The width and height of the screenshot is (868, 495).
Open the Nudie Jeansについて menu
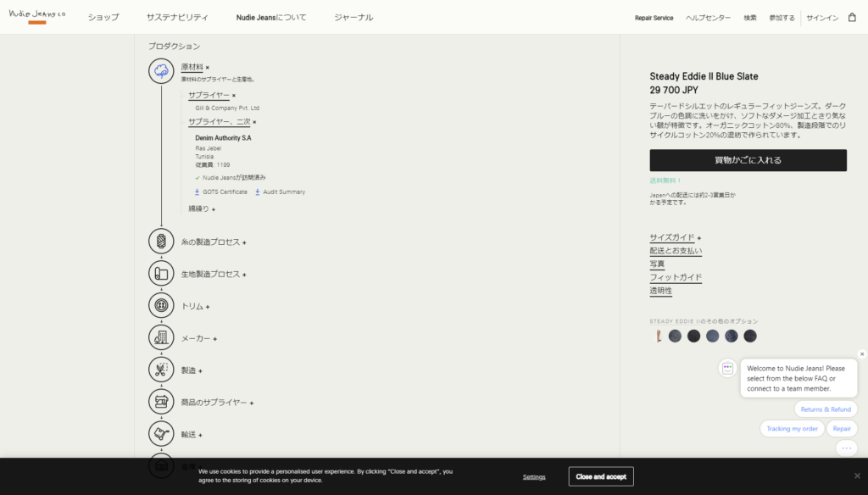271,17
